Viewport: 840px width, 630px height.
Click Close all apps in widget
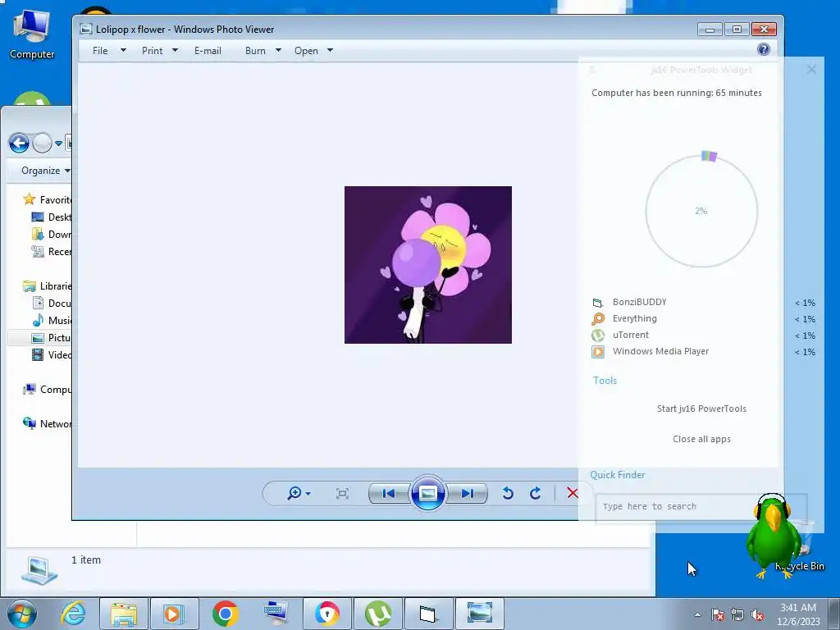point(701,439)
